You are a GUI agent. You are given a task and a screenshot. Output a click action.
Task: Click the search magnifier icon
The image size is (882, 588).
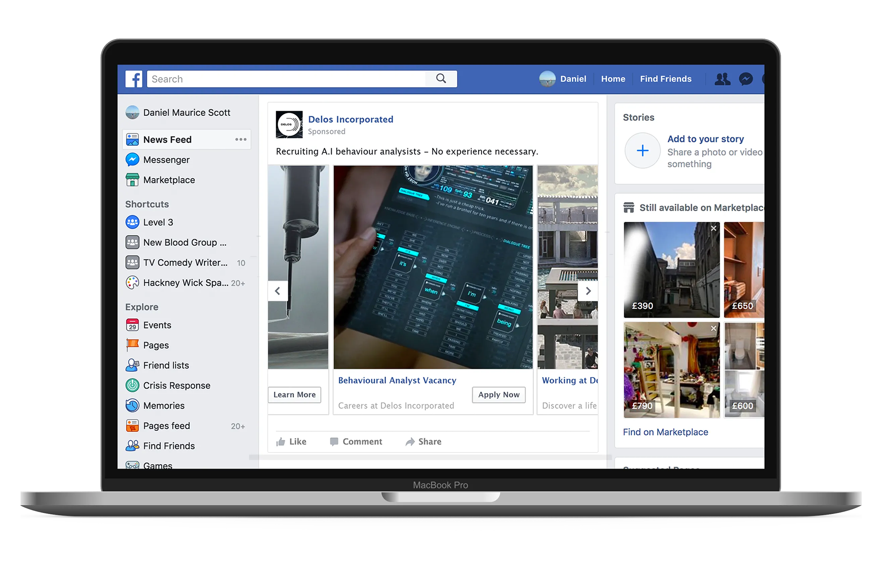tap(441, 79)
